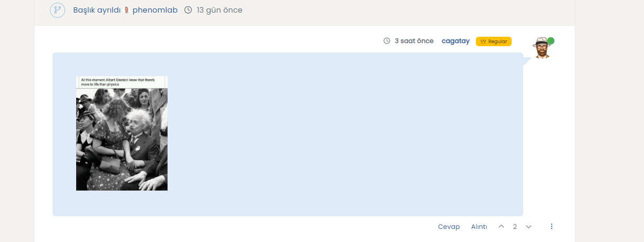Click the Başlık ayrıldı event text
644x242 pixels.
point(97,10)
